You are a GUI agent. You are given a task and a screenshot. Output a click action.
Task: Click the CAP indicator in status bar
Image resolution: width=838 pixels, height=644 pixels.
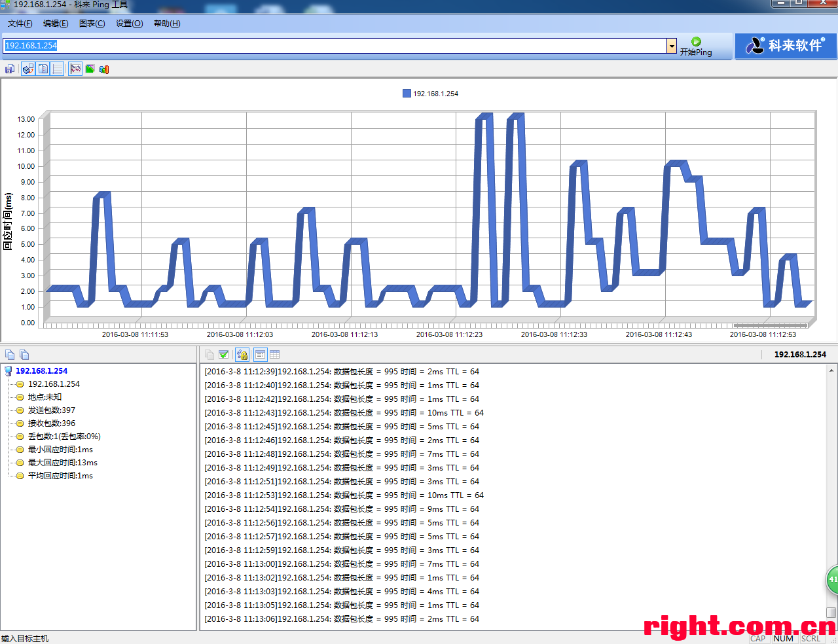coord(757,639)
